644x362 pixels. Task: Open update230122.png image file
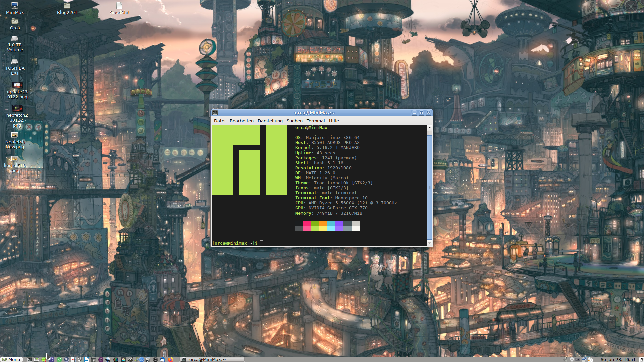pyautogui.click(x=17, y=90)
